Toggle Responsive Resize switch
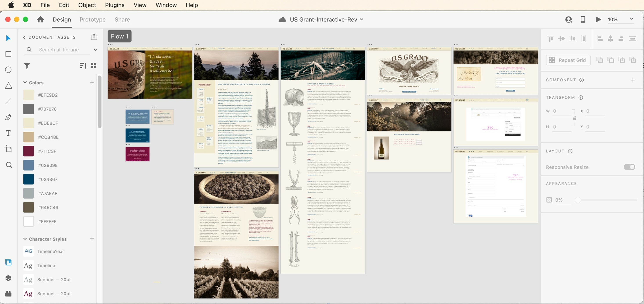Screen dimensions: 644x304 (629, 167)
